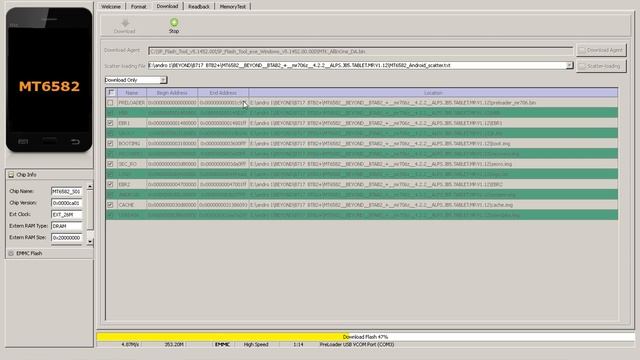
Task: Uncheck the BOOTIMG row checkbox
Action: (110, 144)
